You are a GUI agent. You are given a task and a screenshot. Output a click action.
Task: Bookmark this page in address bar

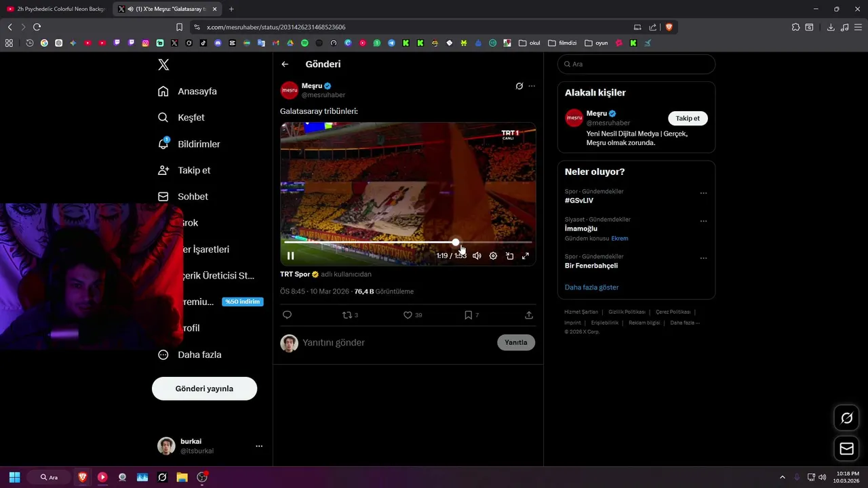coord(179,27)
